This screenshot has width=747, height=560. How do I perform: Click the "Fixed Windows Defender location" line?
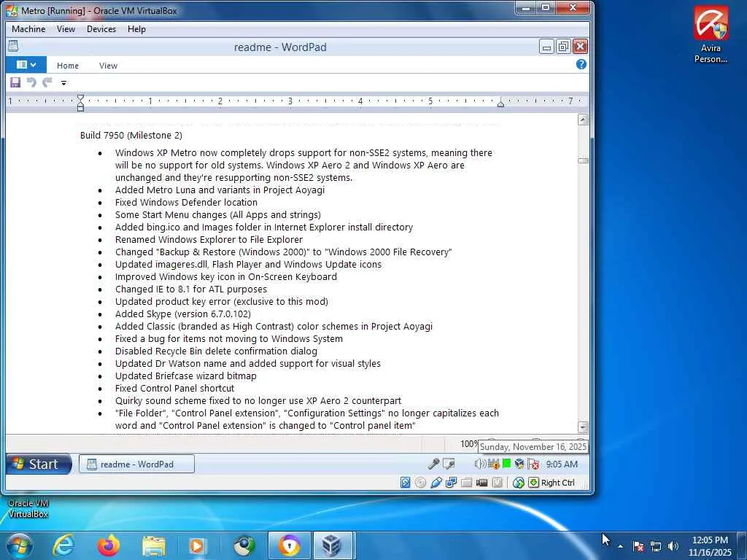(x=186, y=203)
